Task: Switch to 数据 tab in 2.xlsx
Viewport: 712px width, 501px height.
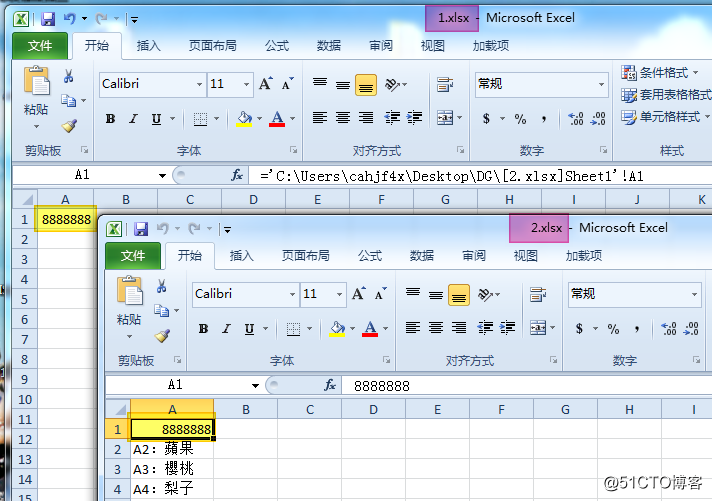Action: [x=422, y=255]
